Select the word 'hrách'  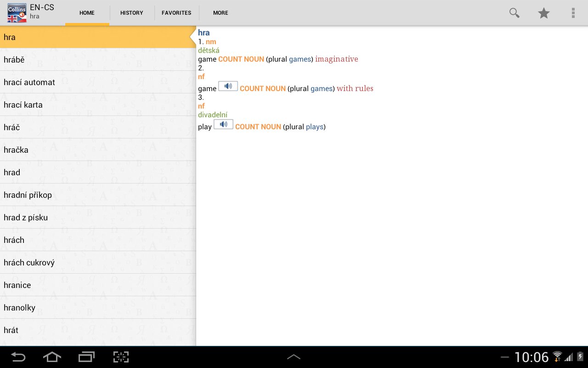click(98, 240)
